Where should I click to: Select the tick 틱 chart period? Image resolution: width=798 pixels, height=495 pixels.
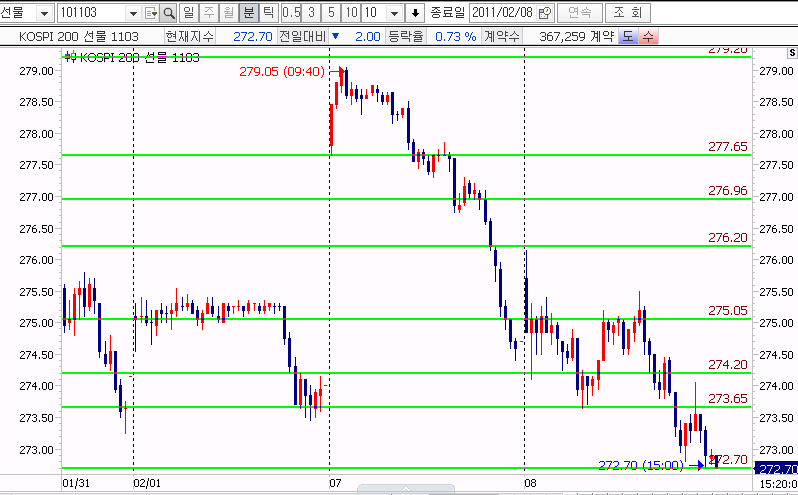(267, 13)
